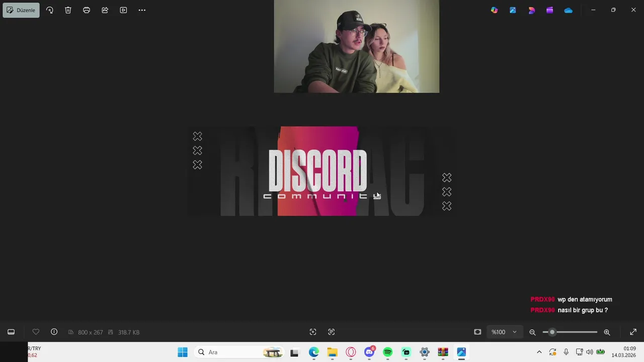Share the image using the share icon
The height and width of the screenshot is (362, 644).
click(105, 10)
